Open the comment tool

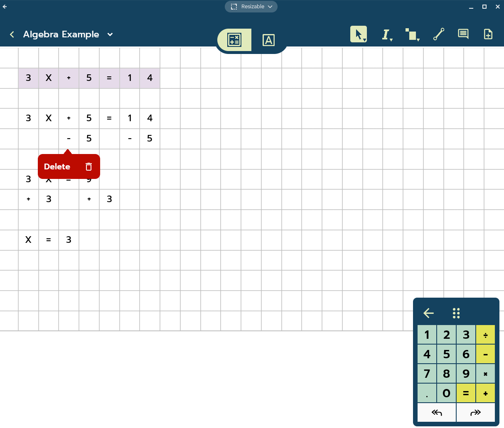click(x=463, y=34)
